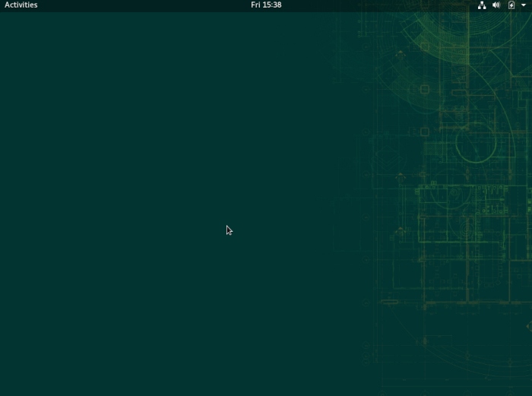Open system status menu using the down triangle
Image resolution: width=532 pixels, height=396 pixels.
point(523,5)
